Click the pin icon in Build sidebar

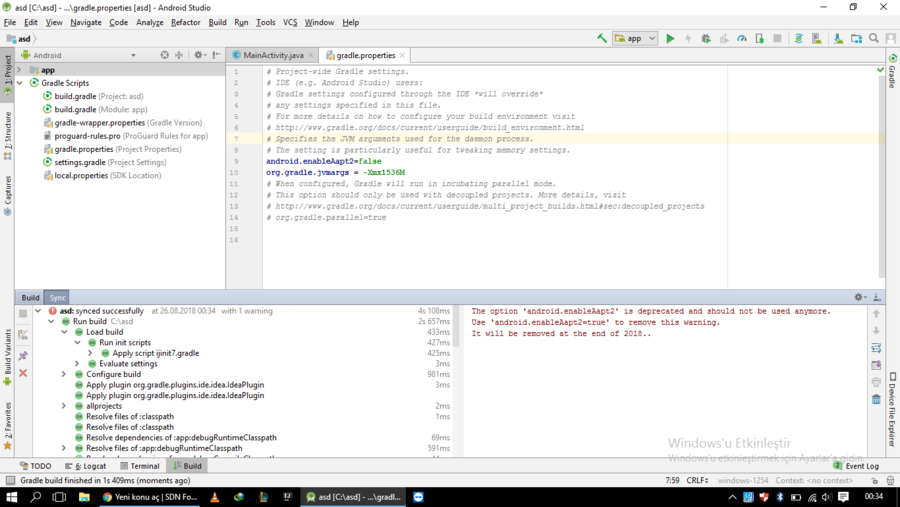click(x=23, y=356)
